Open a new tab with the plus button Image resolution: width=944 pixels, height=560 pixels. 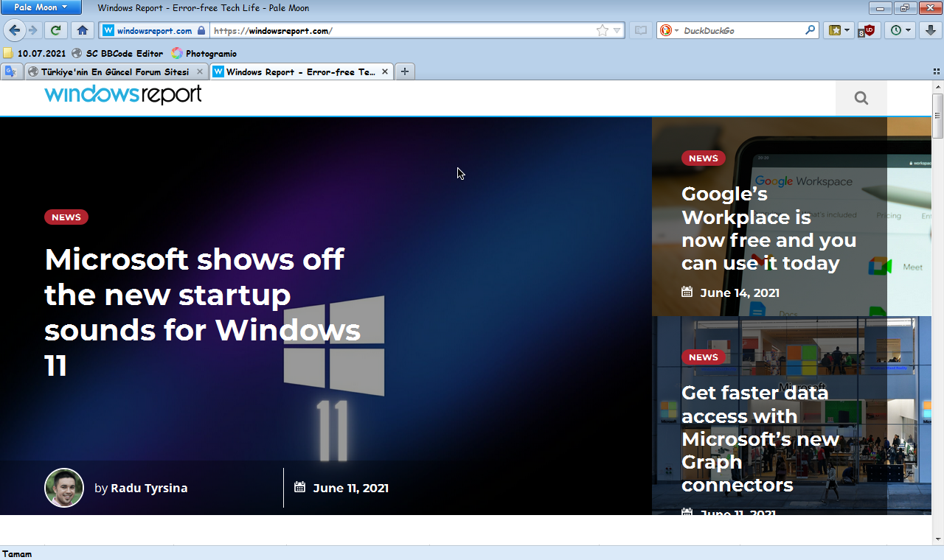click(405, 71)
